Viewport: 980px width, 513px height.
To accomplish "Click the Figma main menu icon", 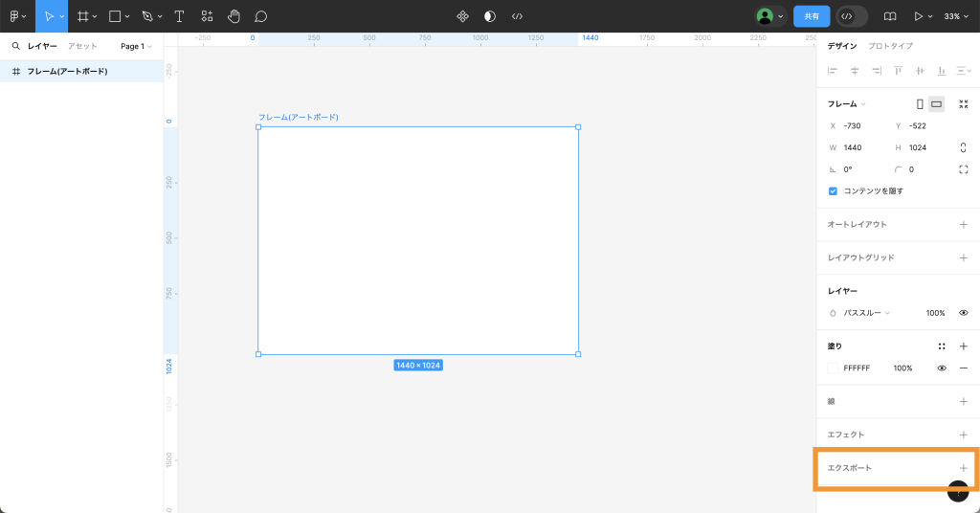I will (16, 16).
